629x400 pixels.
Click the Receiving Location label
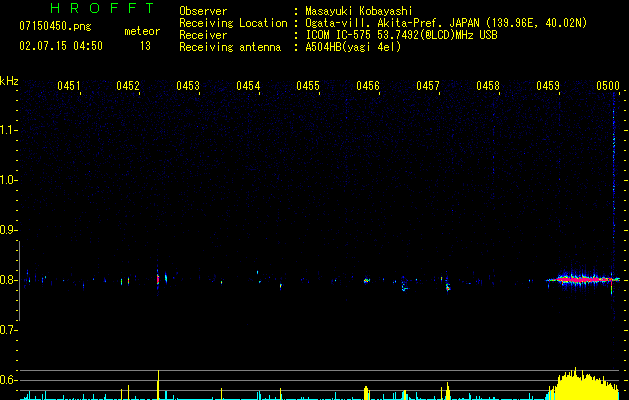point(233,23)
